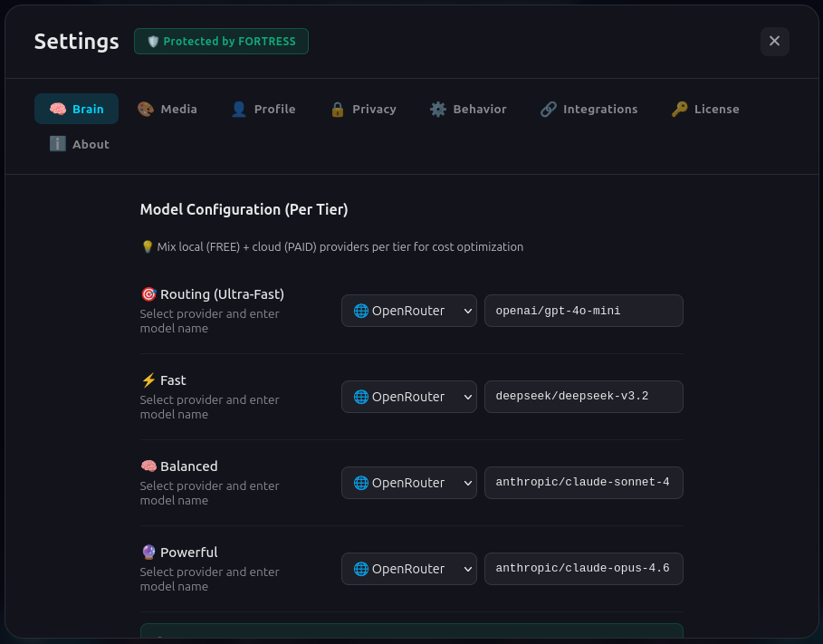Image resolution: width=823 pixels, height=644 pixels.
Task: Open the Fast tier provider dropdown
Action: [409, 397]
